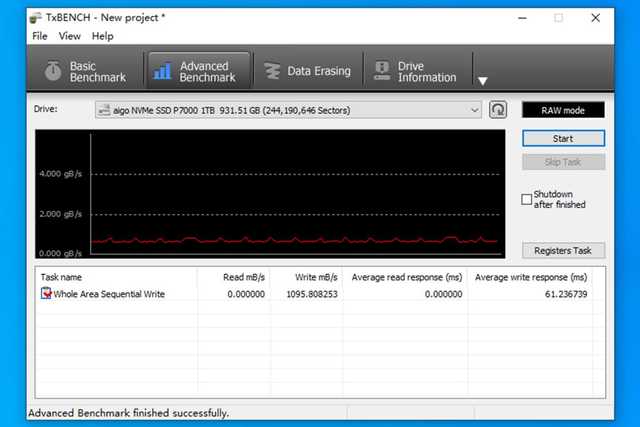Click the write response value 61.236739

pos(566,294)
